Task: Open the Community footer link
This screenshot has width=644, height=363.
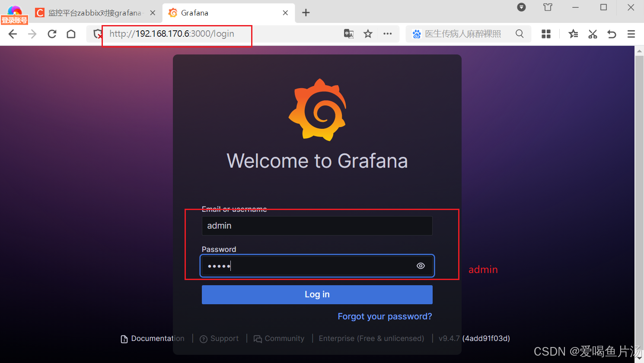Action: pos(279,338)
